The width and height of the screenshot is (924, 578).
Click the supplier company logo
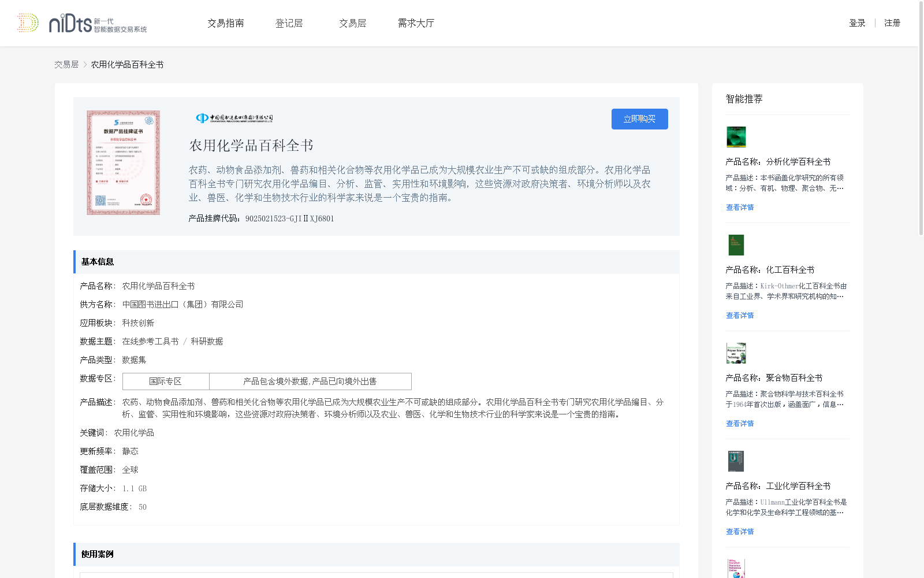coord(234,118)
